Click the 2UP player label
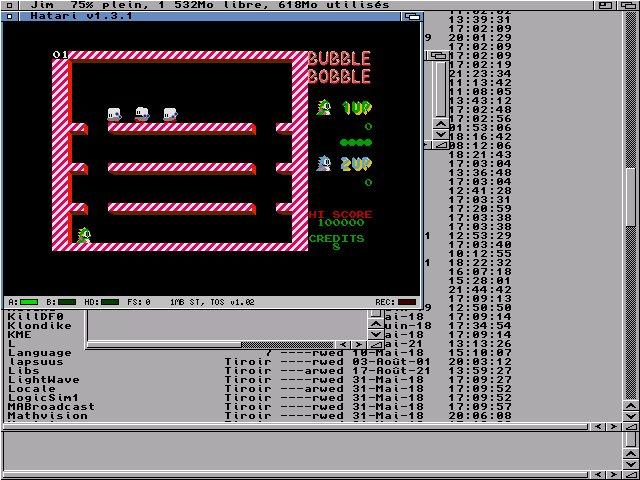The width and height of the screenshot is (640, 480). [x=357, y=164]
